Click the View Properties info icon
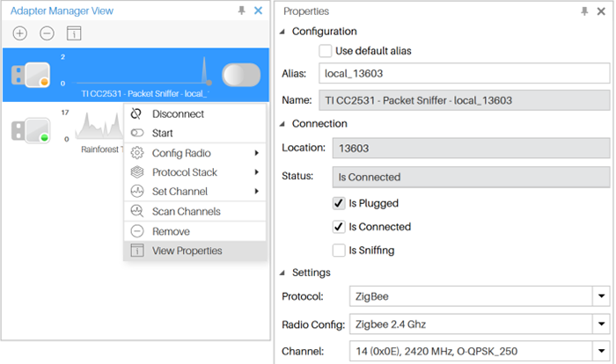Screen dimensions: 616x364 pos(137,251)
